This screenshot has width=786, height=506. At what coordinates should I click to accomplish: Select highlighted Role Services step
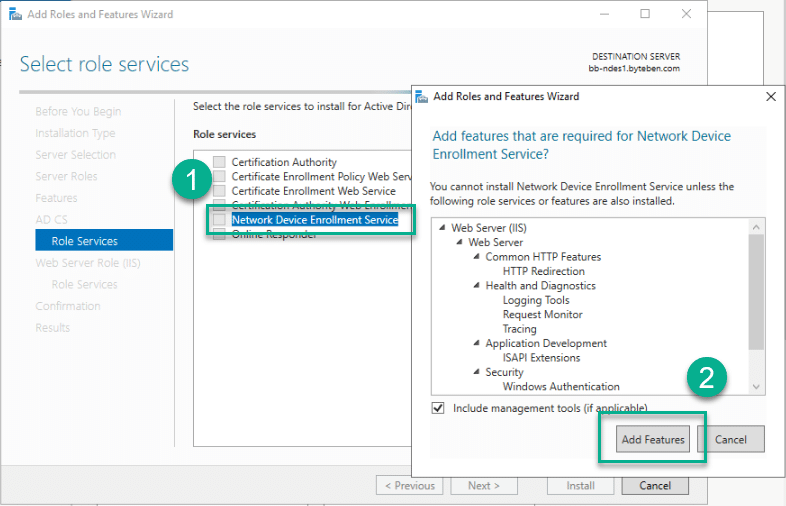pyautogui.click(x=104, y=240)
